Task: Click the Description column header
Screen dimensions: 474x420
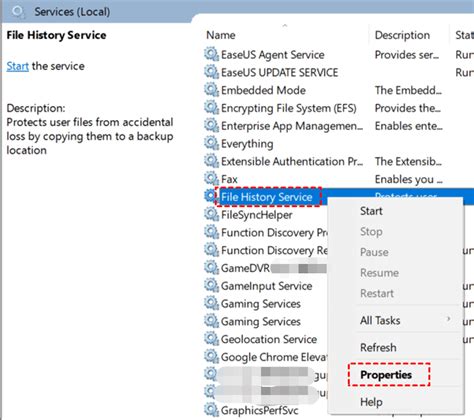Action: pyautogui.click(x=402, y=35)
